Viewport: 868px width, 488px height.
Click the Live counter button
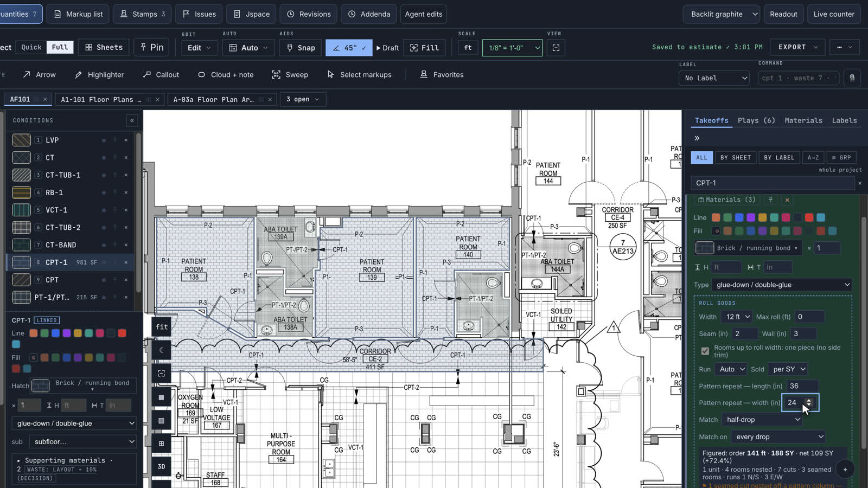tap(834, 14)
